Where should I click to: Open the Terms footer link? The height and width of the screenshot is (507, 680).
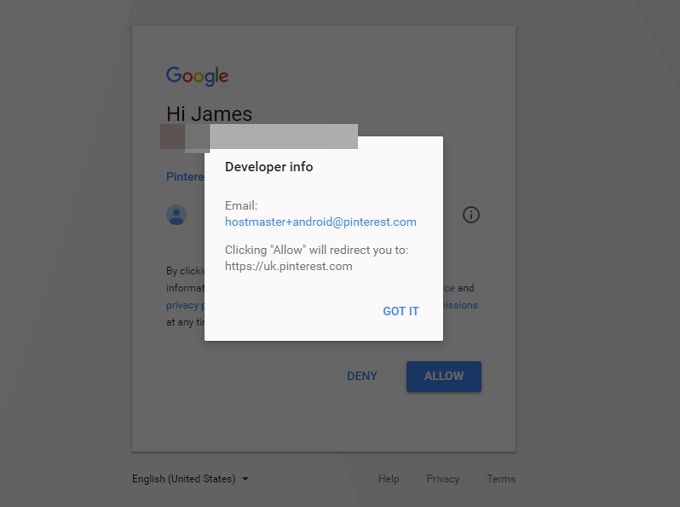pyautogui.click(x=501, y=479)
